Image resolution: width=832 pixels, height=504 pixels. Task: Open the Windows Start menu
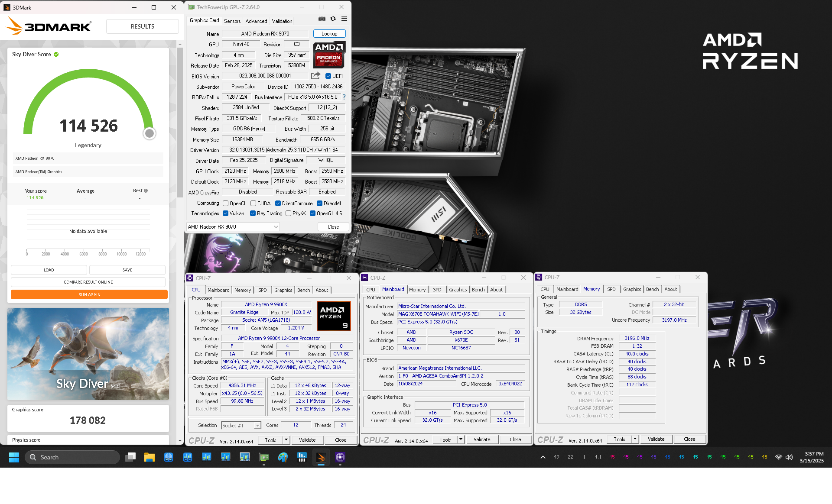(x=14, y=457)
